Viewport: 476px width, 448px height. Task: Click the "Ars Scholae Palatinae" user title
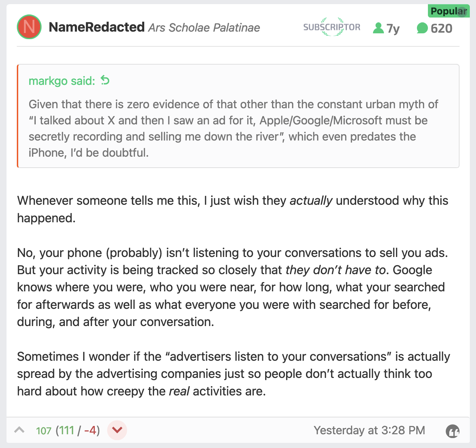pyautogui.click(x=204, y=27)
